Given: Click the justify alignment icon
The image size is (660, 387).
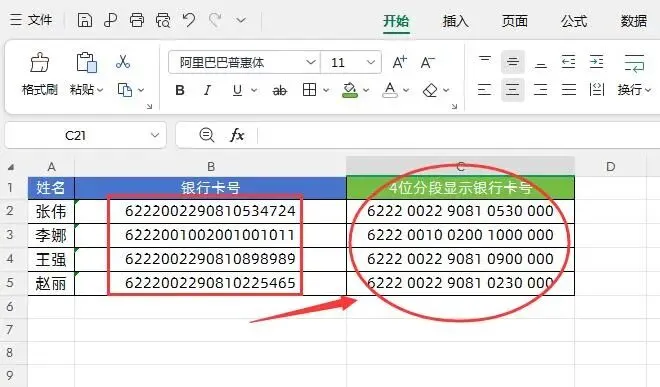Looking at the screenshot, I should pos(569,90).
